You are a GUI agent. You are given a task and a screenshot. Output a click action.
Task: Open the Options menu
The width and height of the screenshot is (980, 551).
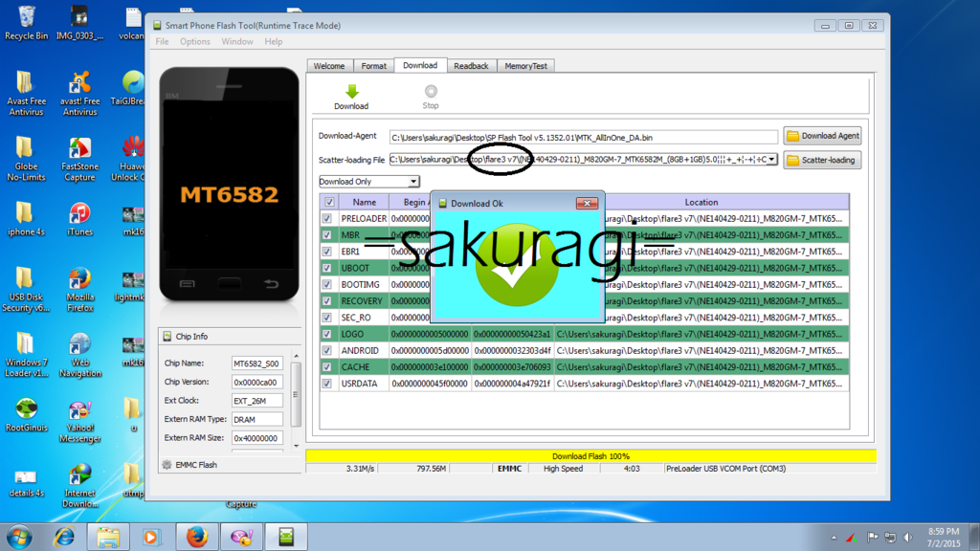(x=195, y=42)
